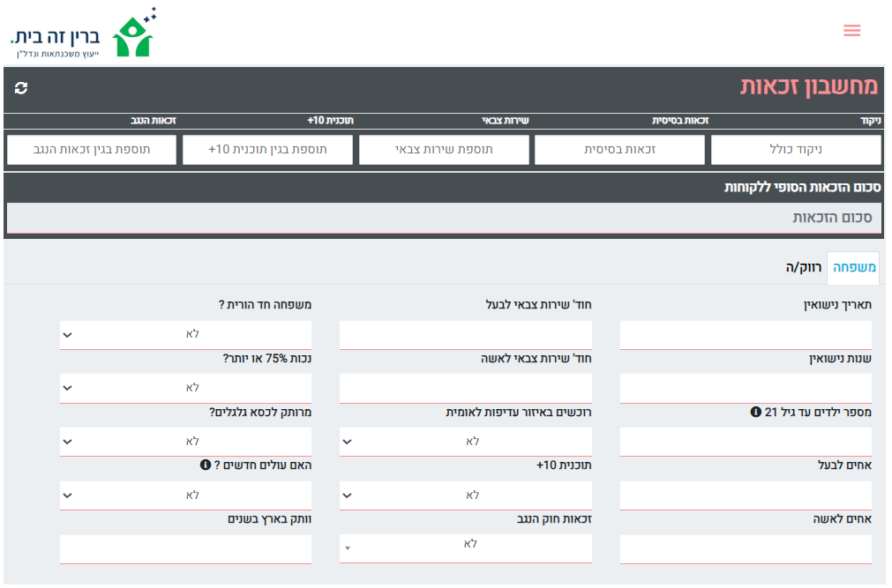892x588 pixels.
Task: Select the סכום הזכאות total field
Action: coord(444,218)
